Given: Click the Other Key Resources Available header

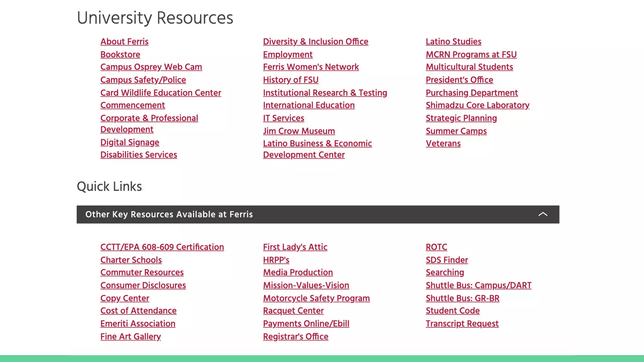Looking at the screenshot, I should [x=169, y=214].
